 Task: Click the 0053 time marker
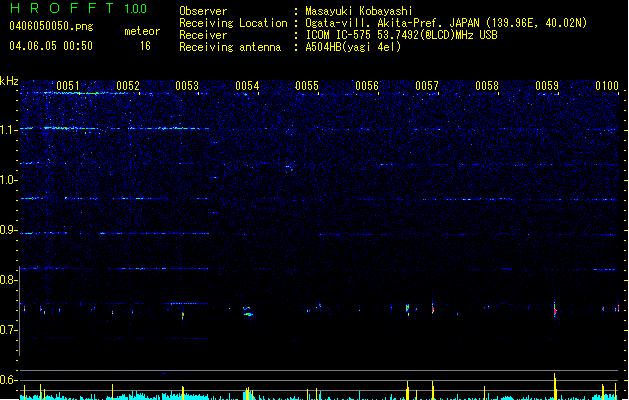187,85
